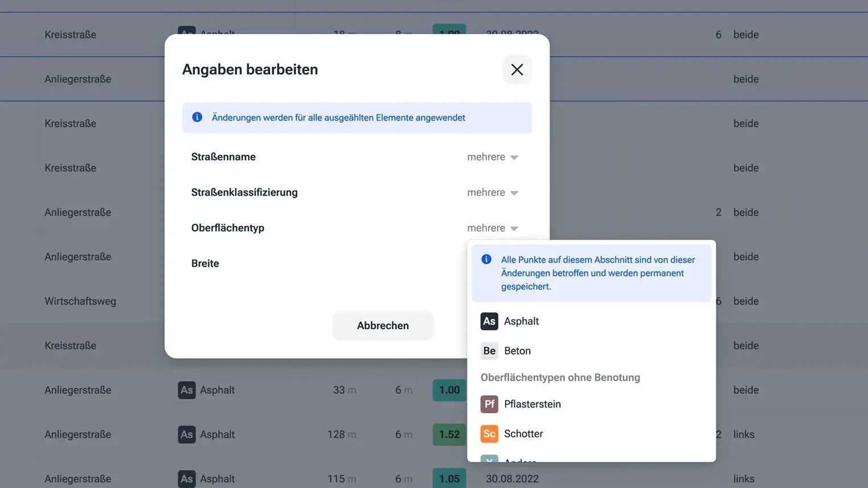The width and height of the screenshot is (868, 488).
Task: Click As icon in the 115 m row
Action: tap(187, 479)
